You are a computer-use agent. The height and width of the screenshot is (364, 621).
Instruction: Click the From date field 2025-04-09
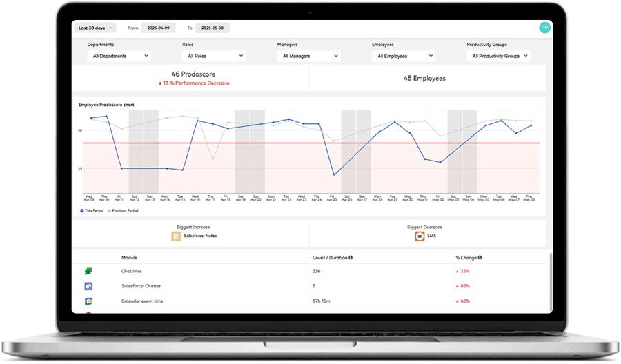tap(159, 28)
